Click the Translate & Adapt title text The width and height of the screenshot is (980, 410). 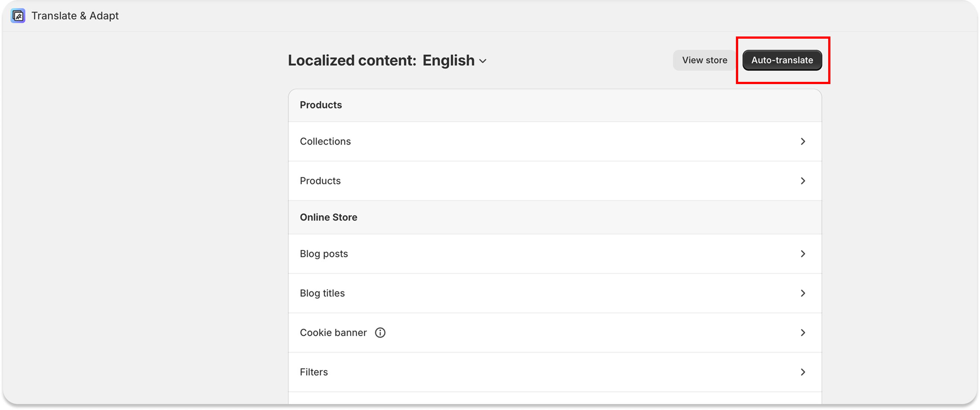click(75, 16)
